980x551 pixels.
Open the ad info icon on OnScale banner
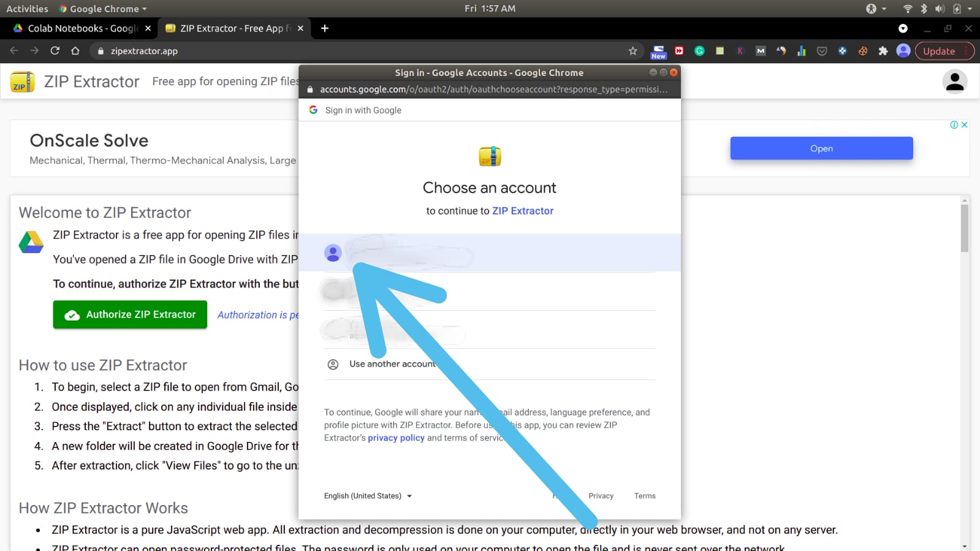click(x=954, y=125)
